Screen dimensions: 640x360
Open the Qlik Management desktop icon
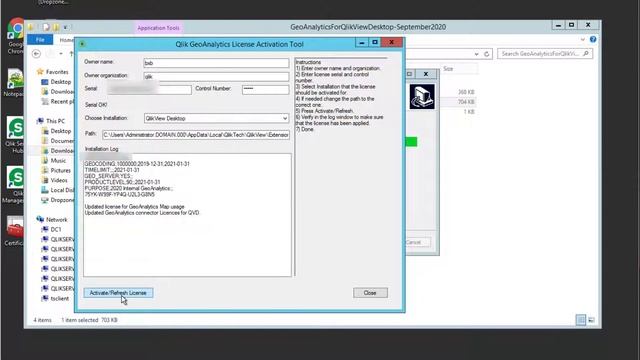pos(15,185)
